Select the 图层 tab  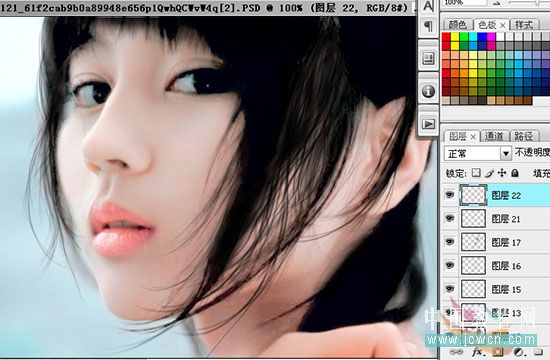click(458, 136)
